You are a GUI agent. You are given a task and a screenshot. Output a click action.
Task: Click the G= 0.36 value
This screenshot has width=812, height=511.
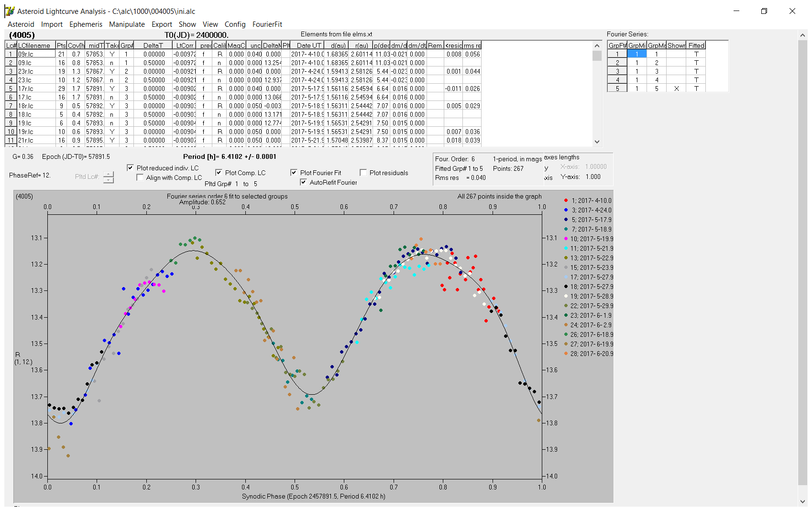click(x=22, y=157)
